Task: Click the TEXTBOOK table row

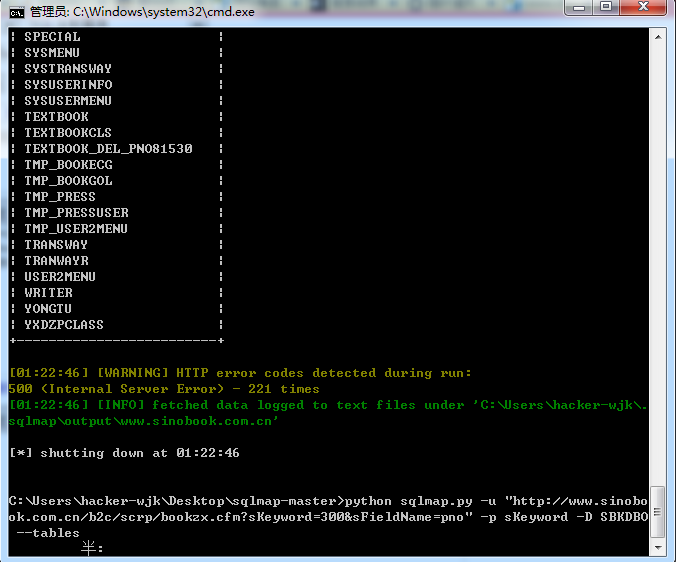Action: coord(116,116)
